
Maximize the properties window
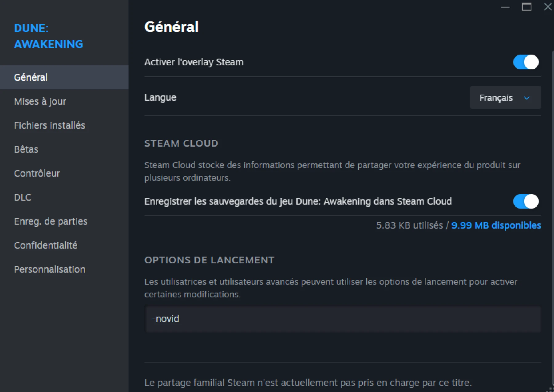527,7
